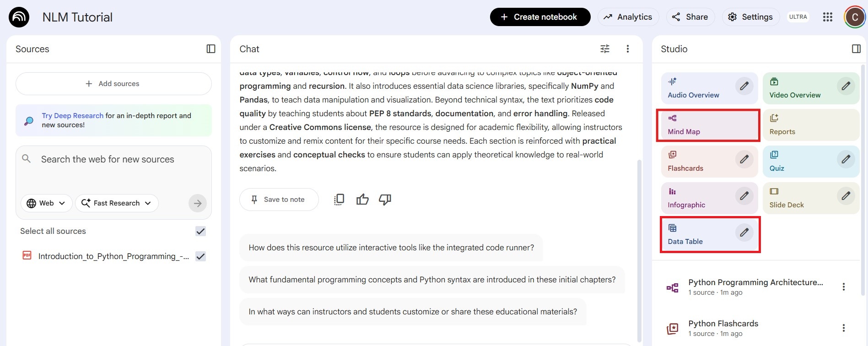Screen dimensions: 868x346
Task: Uncheck Select all sources checkbox
Action: pos(200,231)
